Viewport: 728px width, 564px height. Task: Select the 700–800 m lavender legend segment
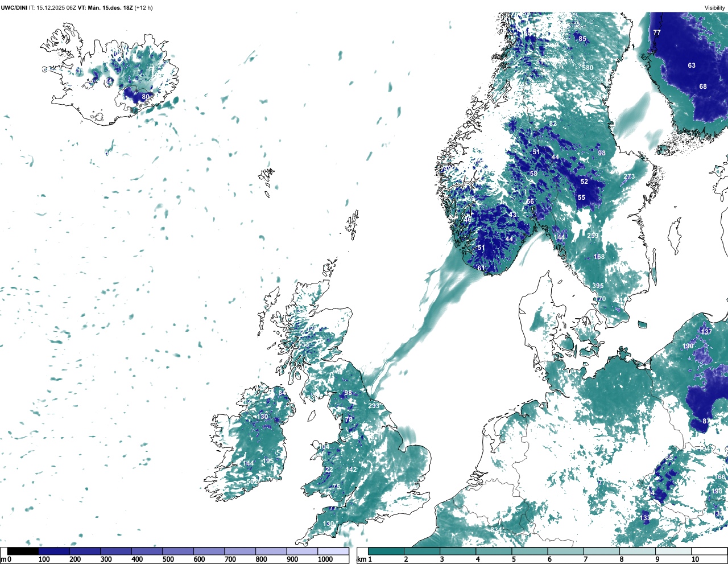coord(239,551)
